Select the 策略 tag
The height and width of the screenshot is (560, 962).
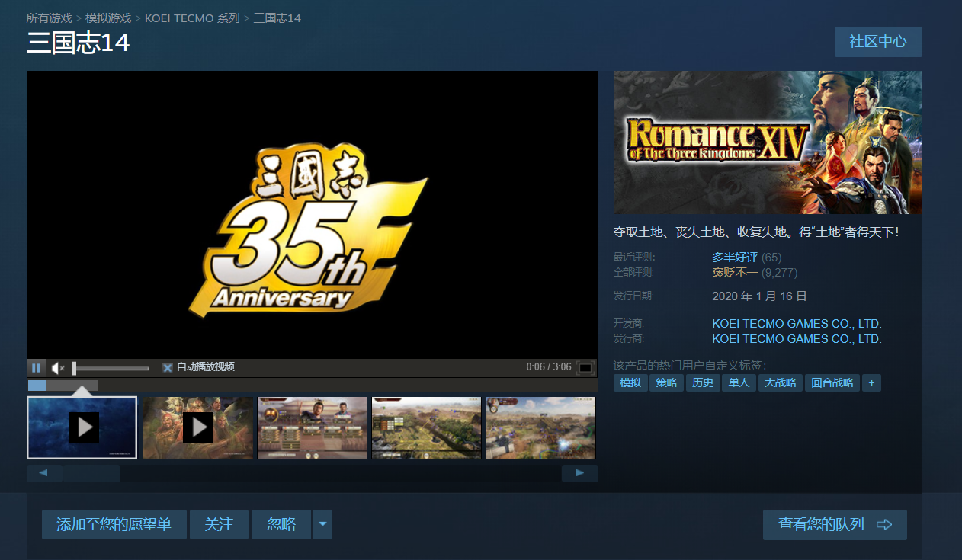point(666,382)
